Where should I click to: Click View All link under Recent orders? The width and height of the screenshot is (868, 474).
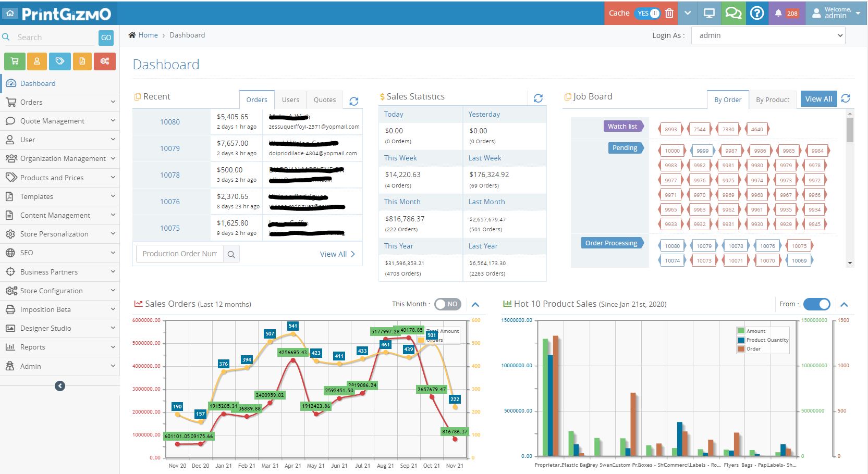click(337, 254)
